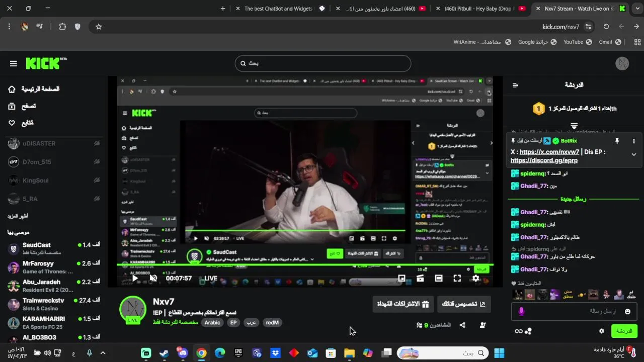Screen dimensions: 644x362
Task: Open Abu_Jaradeh recommended channel
Action: click(x=53, y=286)
